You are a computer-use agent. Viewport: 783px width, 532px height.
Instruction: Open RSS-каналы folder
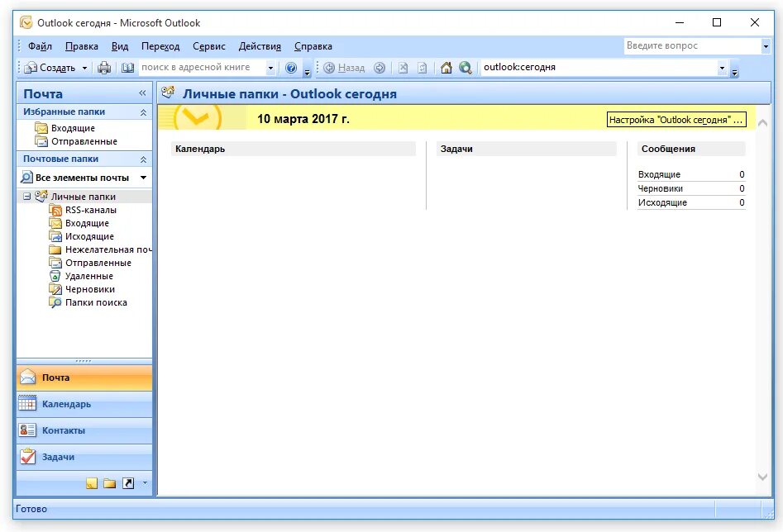coord(90,210)
